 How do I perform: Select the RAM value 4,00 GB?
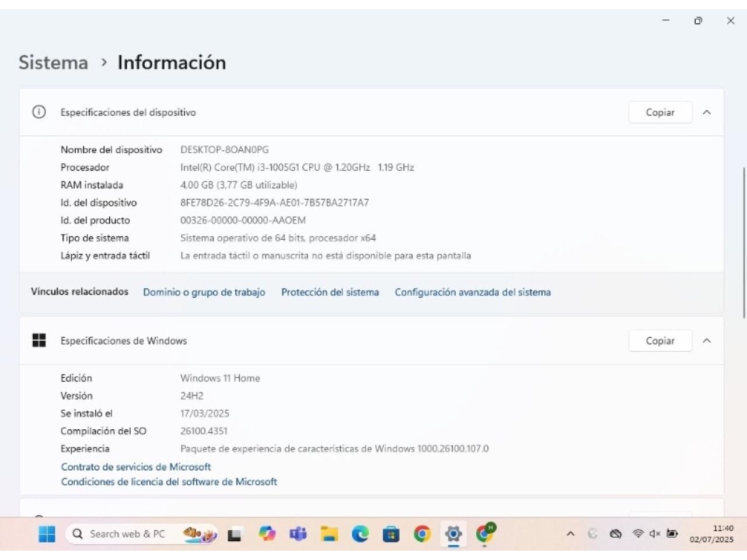click(239, 185)
